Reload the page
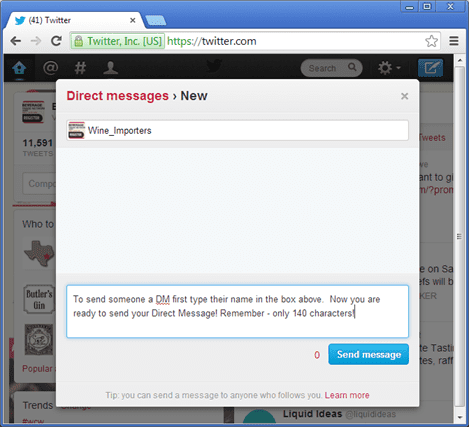Screen dimensions: 469x427 [x=56, y=41]
